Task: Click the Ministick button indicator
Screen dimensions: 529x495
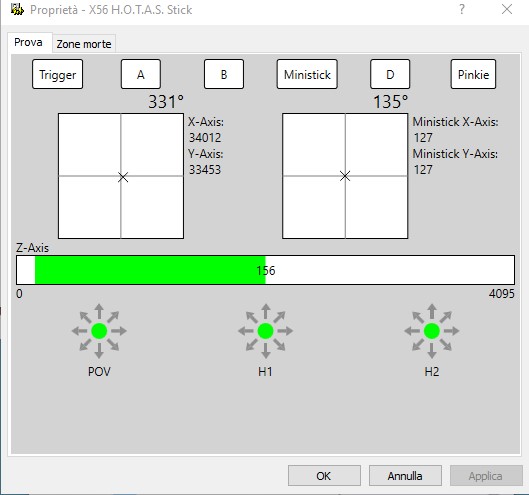Action: [307, 74]
